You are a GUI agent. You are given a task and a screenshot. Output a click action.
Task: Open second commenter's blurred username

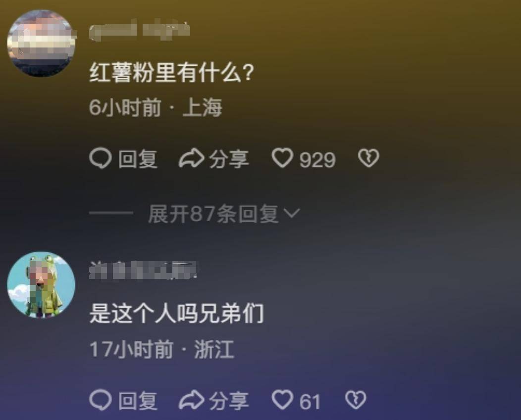point(143,270)
